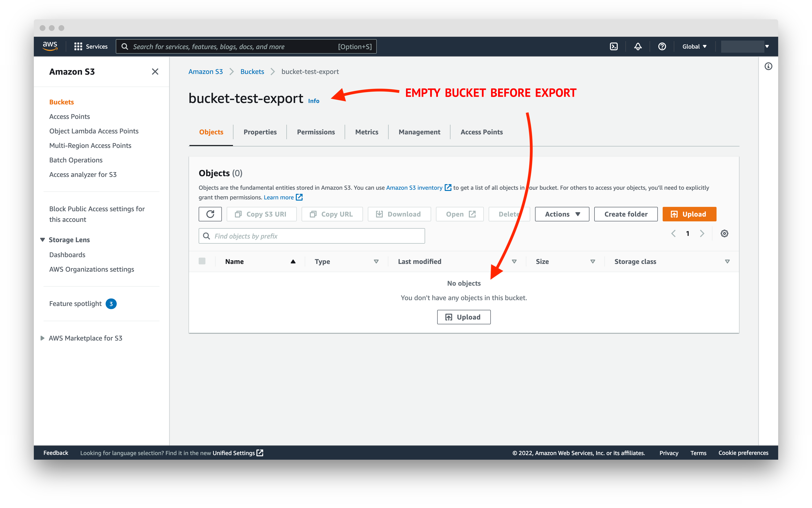Click Feedback in the footer
The height and width of the screenshot is (508, 812).
point(56,453)
